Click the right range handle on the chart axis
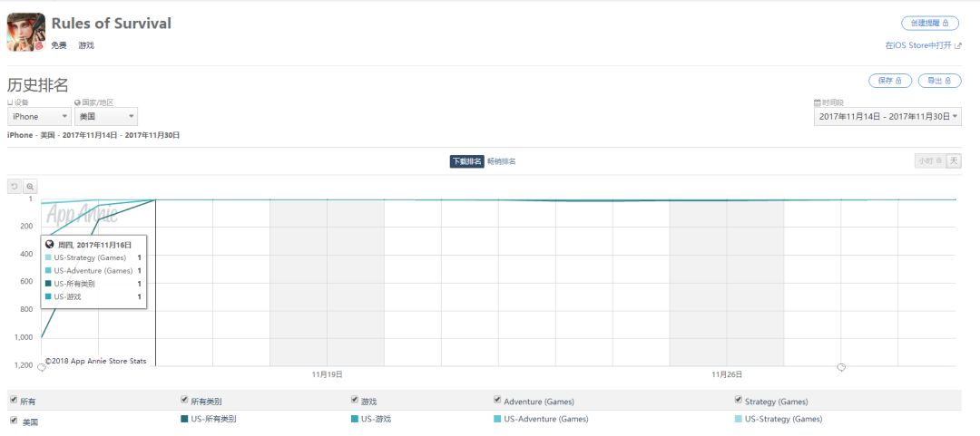 click(x=841, y=367)
